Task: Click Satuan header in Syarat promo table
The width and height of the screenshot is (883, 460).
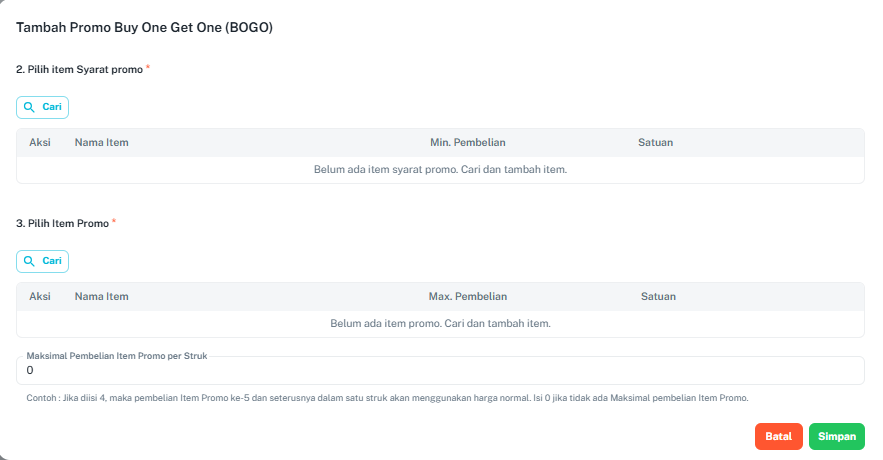Action: click(x=655, y=142)
